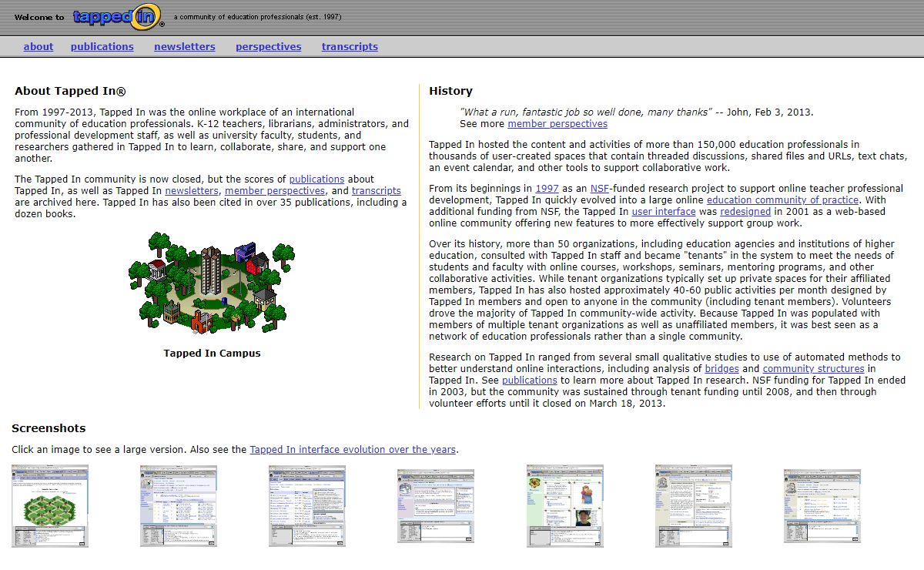
Task: Click the Tapped In Campus illustration
Action: [x=212, y=282]
